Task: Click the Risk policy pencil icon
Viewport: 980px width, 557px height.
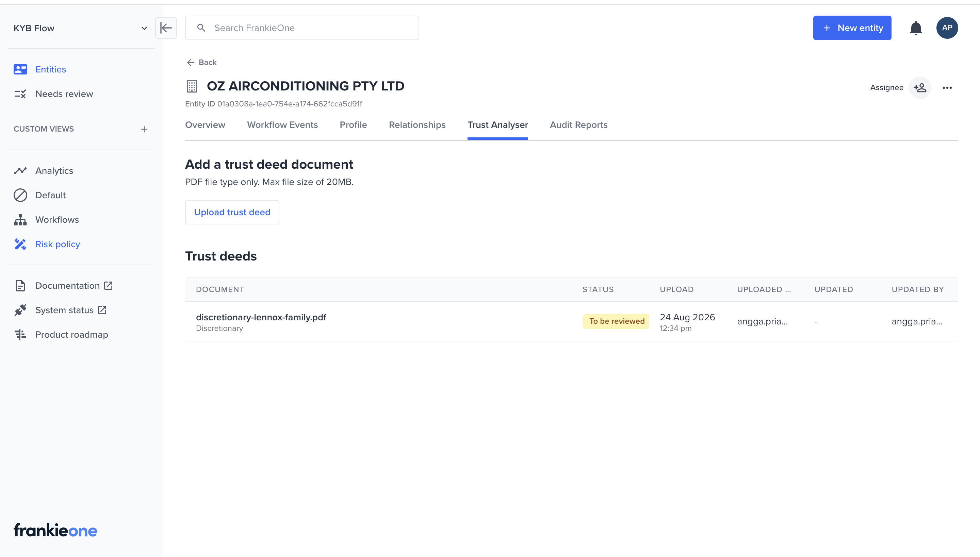Action: click(x=20, y=244)
